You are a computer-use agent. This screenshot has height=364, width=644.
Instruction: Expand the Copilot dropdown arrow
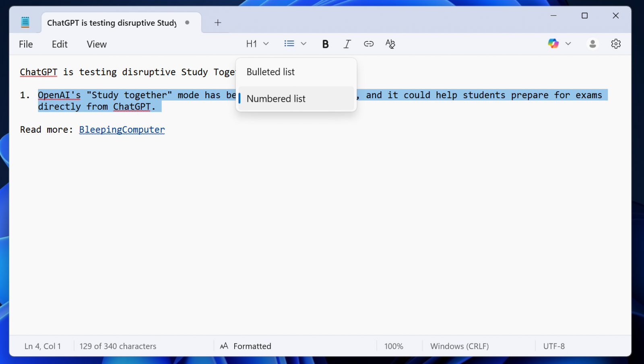(x=568, y=43)
